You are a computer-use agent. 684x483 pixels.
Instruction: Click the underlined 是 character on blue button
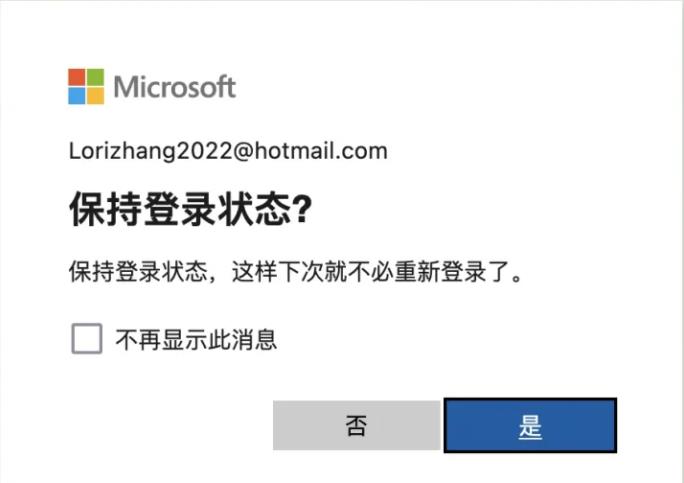click(x=530, y=426)
